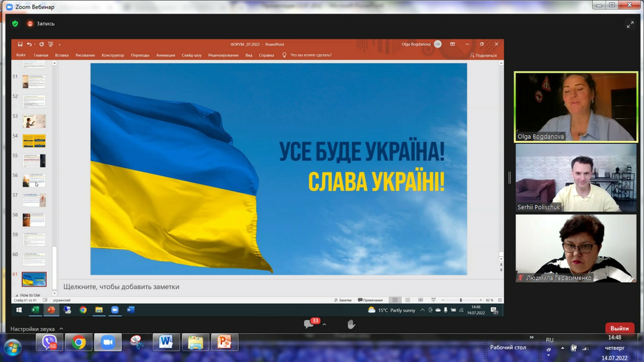Enter full screen using the diagonal arrows icon
This screenshot has width=644, height=362.
click(x=630, y=25)
